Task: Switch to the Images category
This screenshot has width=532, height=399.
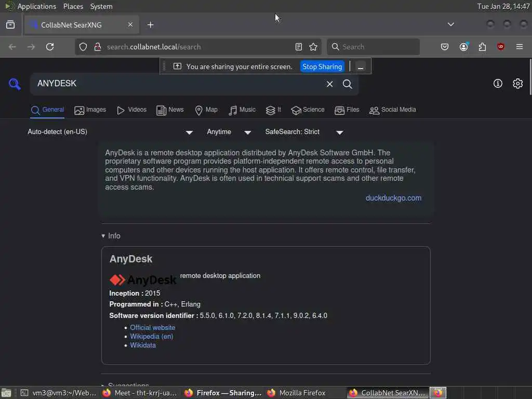Action: (90, 110)
